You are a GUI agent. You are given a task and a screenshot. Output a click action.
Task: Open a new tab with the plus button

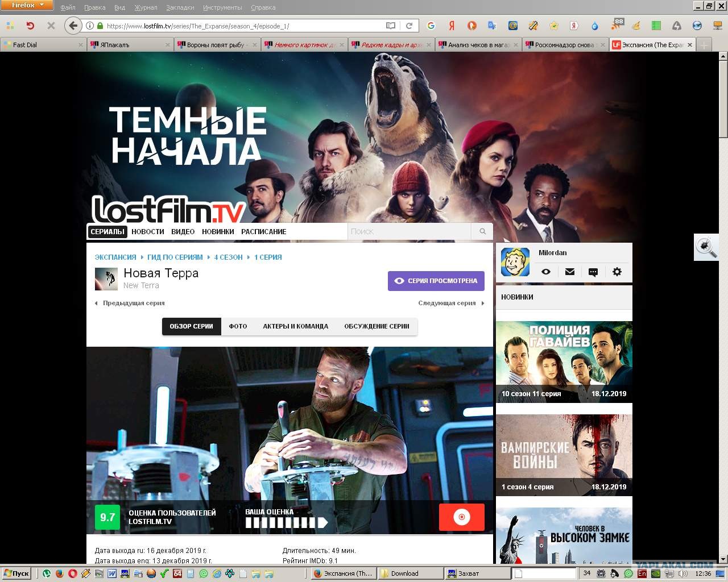click(x=704, y=45)
